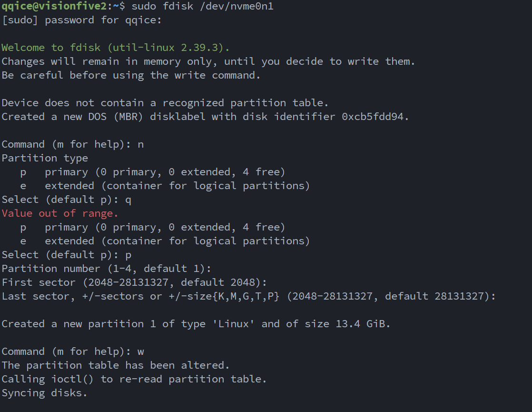Click the sudo fdisk /dev/nvme0n1 command text
The width and height of the screenshot is (532, 412).
point(202,7)
